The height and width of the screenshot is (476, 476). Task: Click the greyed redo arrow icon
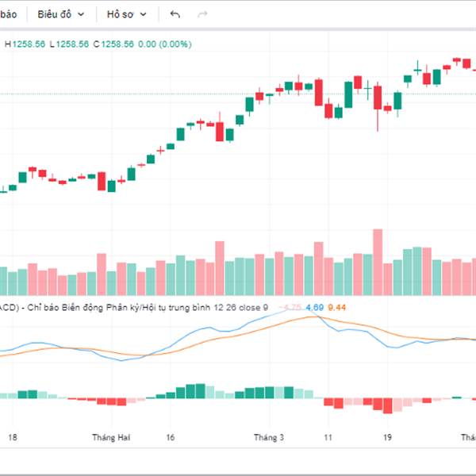pos(202,14)
